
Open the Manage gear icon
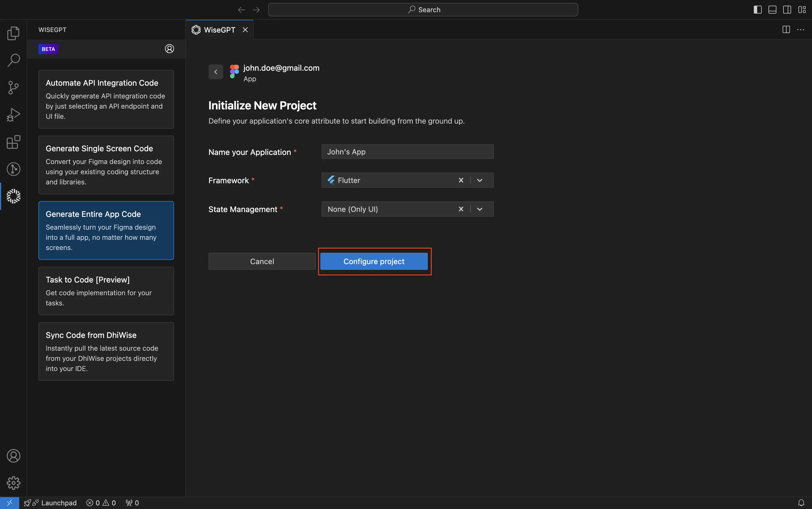point(14,483)
